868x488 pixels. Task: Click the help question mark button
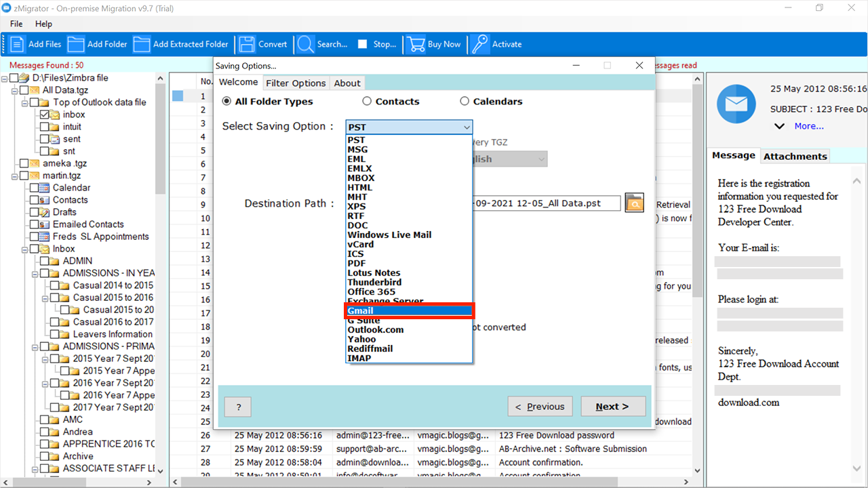click(238, 407)
